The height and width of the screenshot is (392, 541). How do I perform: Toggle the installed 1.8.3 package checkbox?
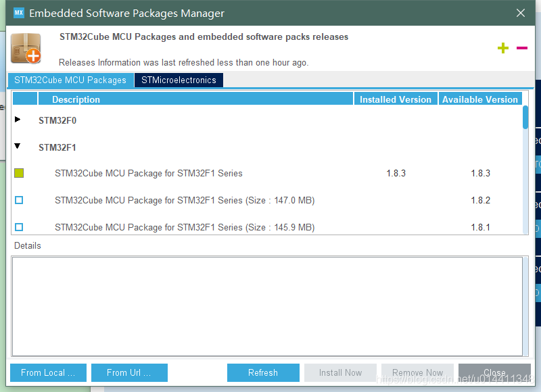tap(19, 173)
